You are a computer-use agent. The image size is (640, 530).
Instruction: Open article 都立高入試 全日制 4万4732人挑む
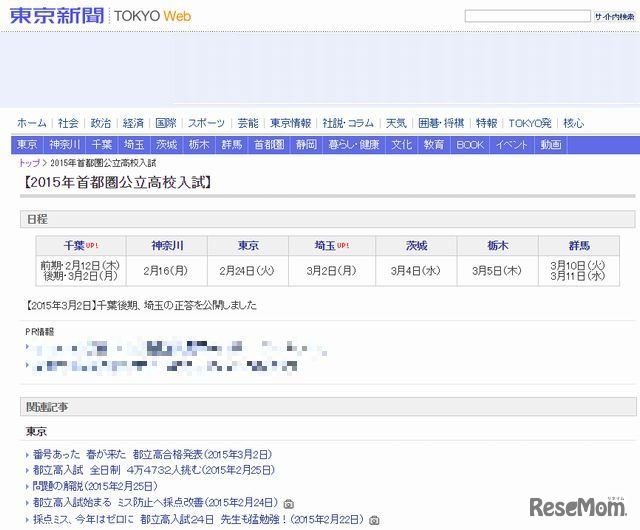coord(154,470)
